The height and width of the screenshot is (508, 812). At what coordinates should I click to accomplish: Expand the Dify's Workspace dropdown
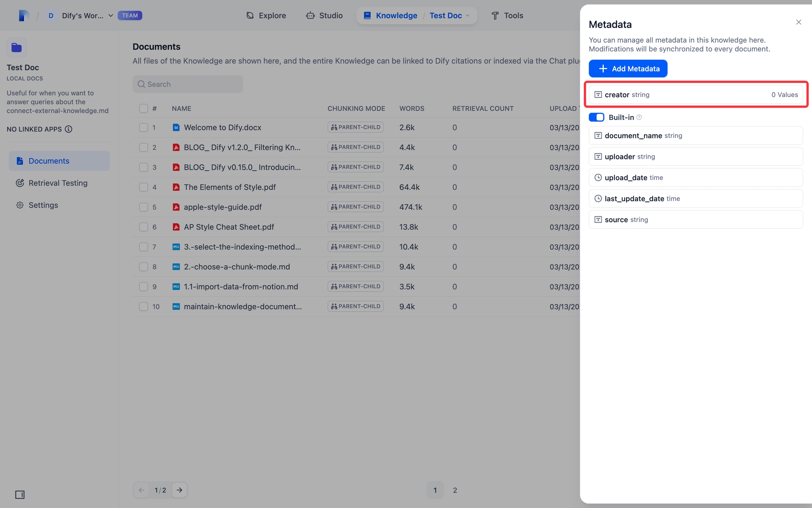(x=110, y=16)
